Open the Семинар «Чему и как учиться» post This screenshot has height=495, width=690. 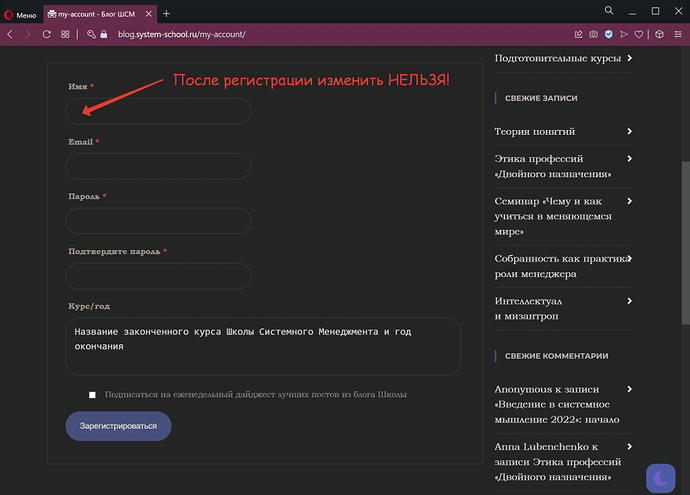click(554, 216)
